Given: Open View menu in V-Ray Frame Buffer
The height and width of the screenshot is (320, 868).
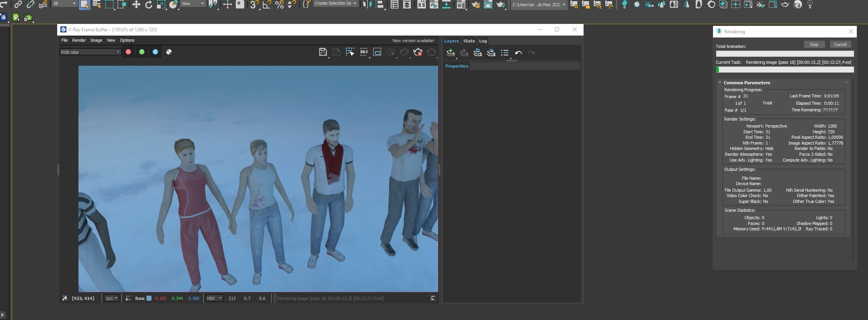Looking at the screenshot, I should pos(111,40).
